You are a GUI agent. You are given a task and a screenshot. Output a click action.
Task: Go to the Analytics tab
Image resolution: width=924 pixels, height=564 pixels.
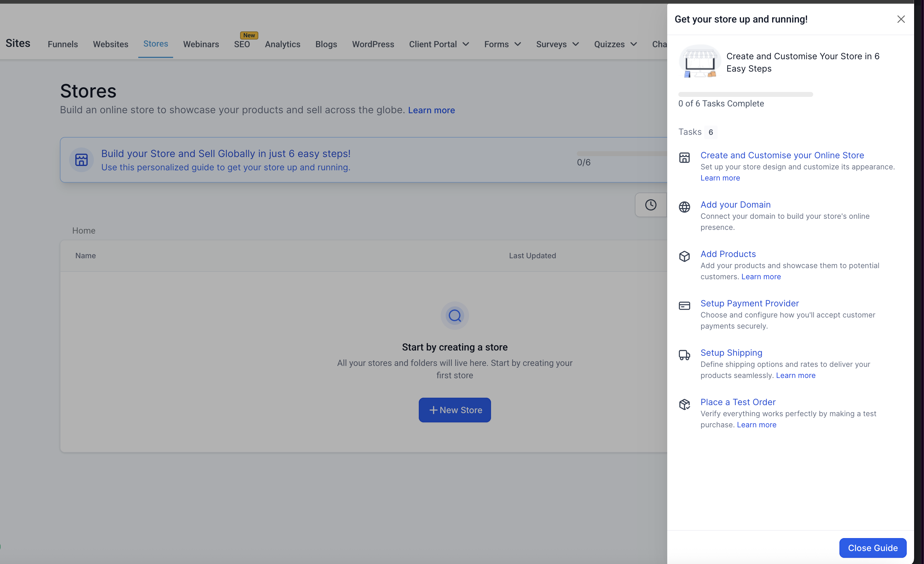(282, 44)
